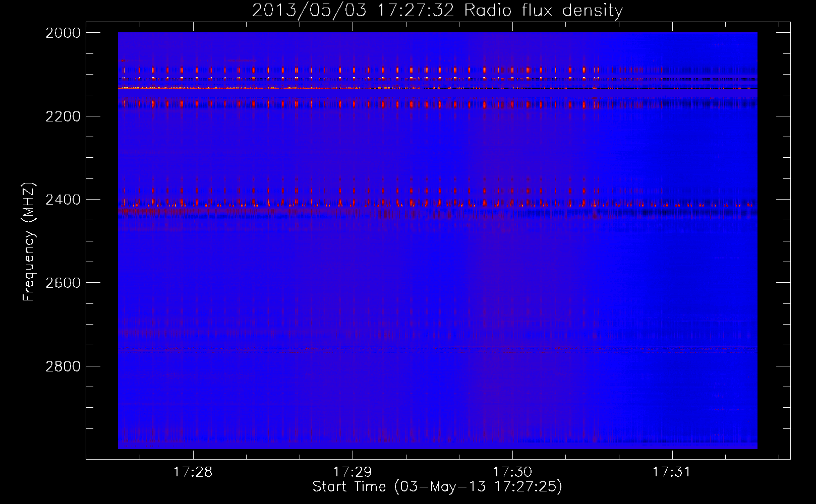Click the 17:28 time tick label

click(193, 472)
